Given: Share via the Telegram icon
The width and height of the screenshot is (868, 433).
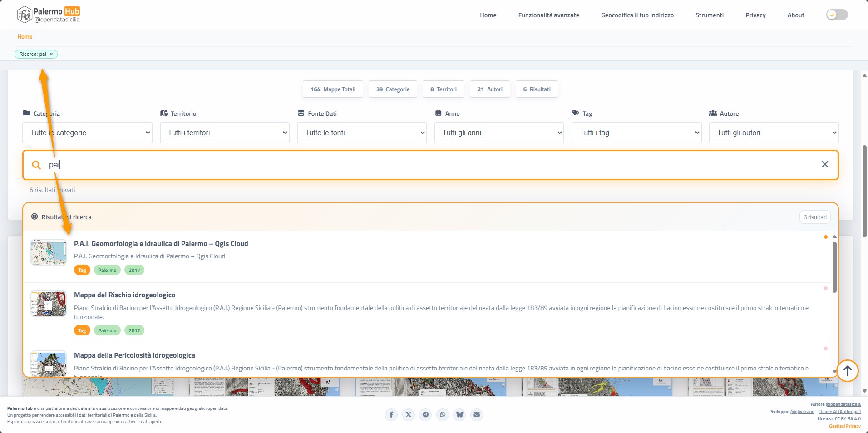Looking at the screenshot, I should (425, 414).
